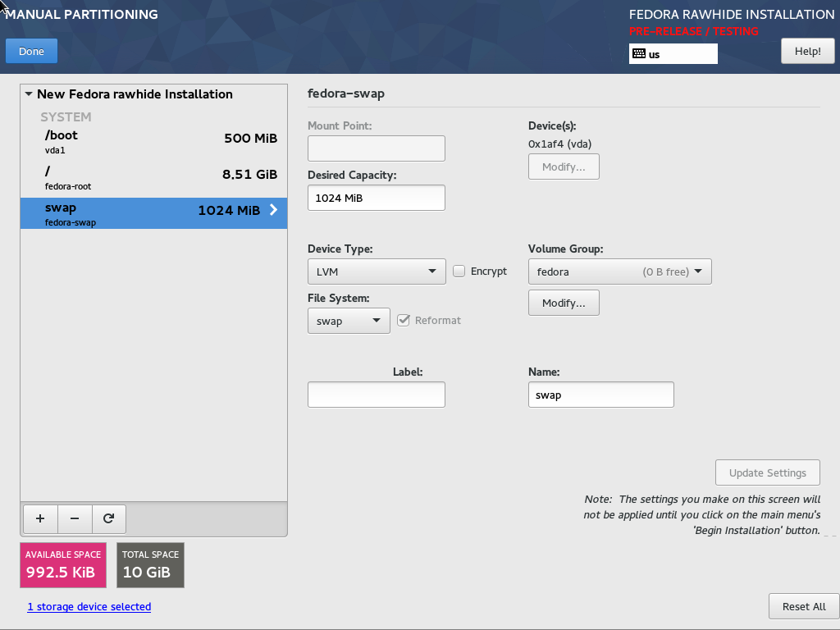Click the '500 MiB' size of /boot

click(x=251, y=138)
